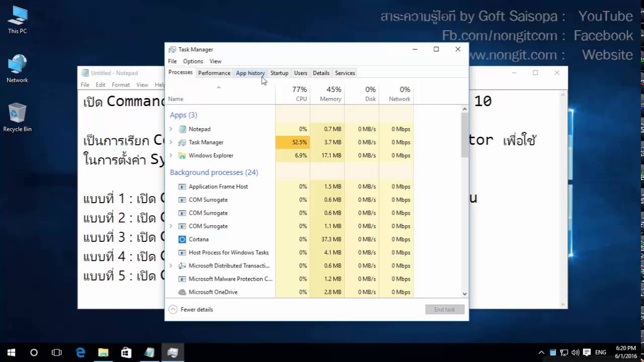Switch to Notepad via its taskbar icon
The image size is (644, 362).
tap(149, 352)
